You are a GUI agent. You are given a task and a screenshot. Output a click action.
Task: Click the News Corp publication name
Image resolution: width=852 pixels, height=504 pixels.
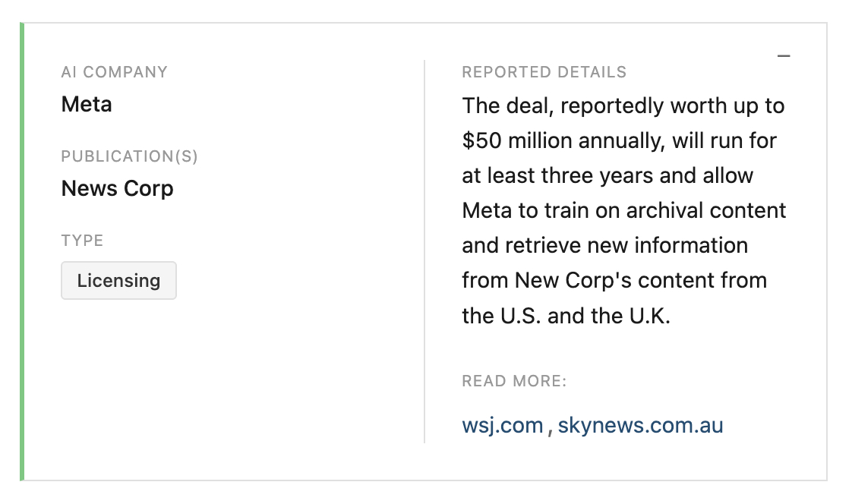[117, 188]
